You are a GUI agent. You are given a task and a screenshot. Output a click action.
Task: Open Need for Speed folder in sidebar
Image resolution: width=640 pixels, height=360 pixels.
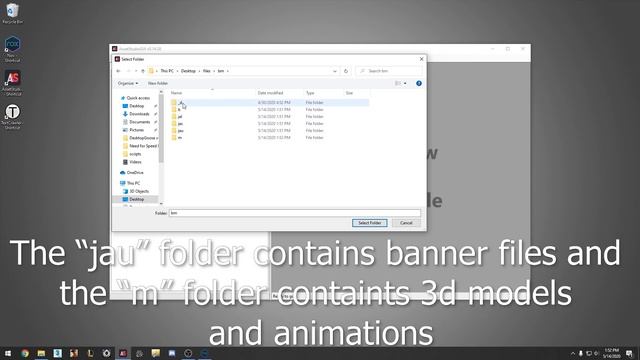coord(142,146)
